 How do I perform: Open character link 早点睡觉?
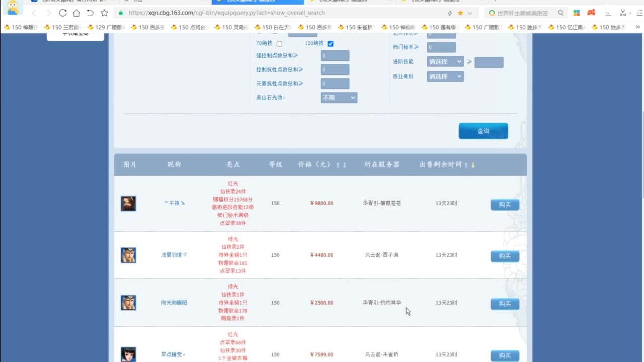point(174,354)
